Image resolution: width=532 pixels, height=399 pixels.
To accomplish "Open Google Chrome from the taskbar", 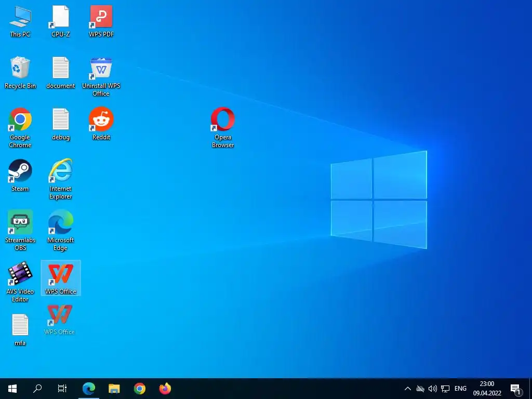I will 139,389.
